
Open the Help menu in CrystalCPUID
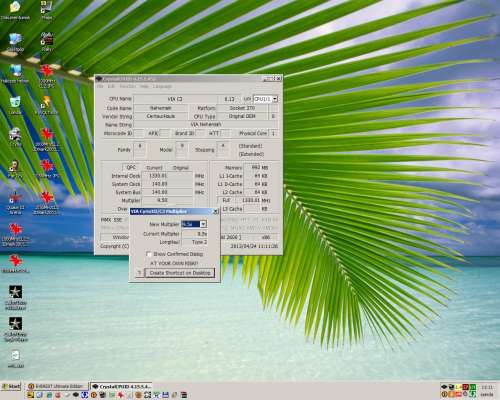pos(144,86)
